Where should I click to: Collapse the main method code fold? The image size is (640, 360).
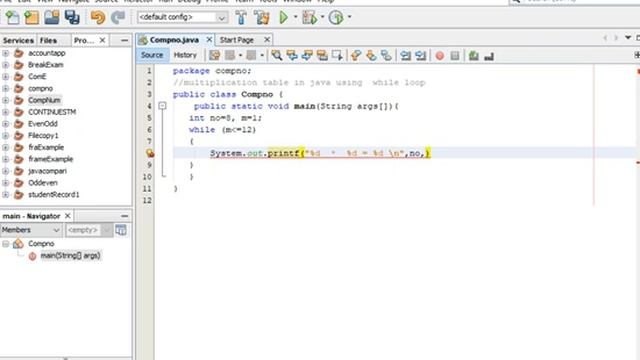[162, 106]
